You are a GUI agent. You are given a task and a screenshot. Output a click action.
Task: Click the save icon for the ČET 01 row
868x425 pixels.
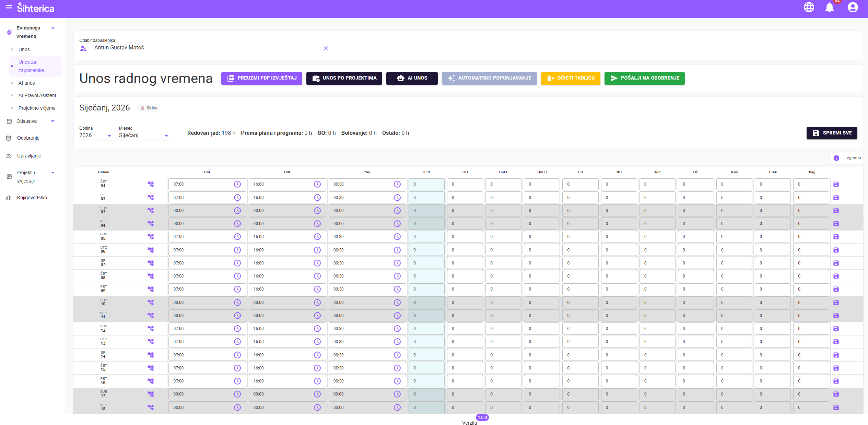[x=836, y=185]
